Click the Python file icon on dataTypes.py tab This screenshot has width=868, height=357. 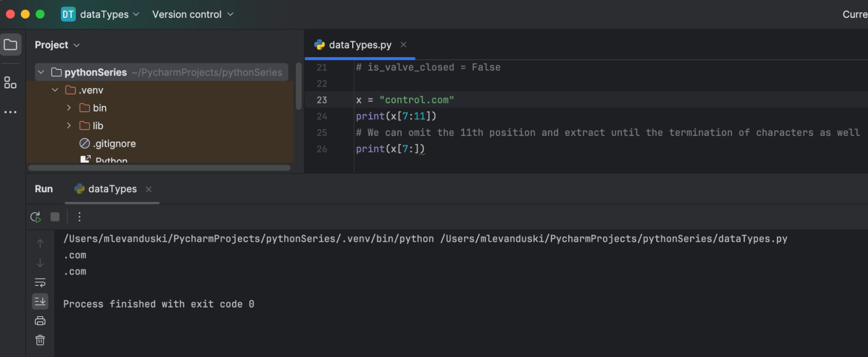pos(320,45)
